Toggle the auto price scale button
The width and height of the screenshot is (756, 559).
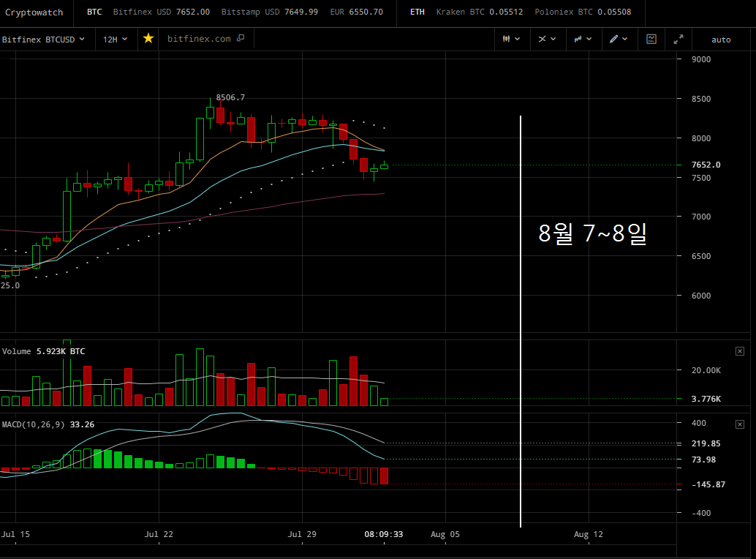click(x=721, y=40)
